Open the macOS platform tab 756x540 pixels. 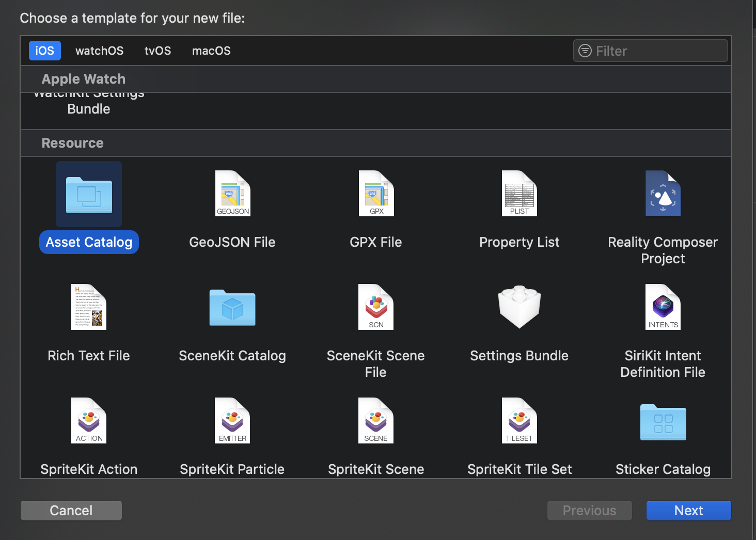[x=211, y=51]
